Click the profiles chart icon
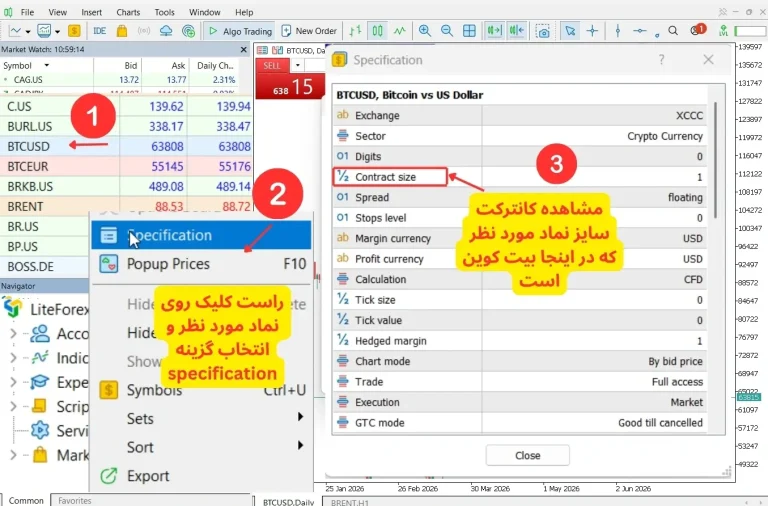 coord(44,31)
